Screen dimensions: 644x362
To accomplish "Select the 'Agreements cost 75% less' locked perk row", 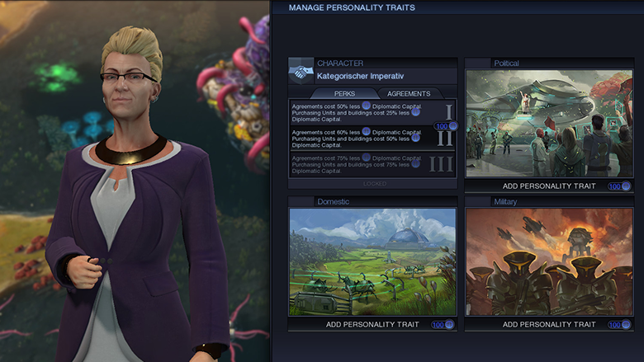I will (x=372, y=164).
